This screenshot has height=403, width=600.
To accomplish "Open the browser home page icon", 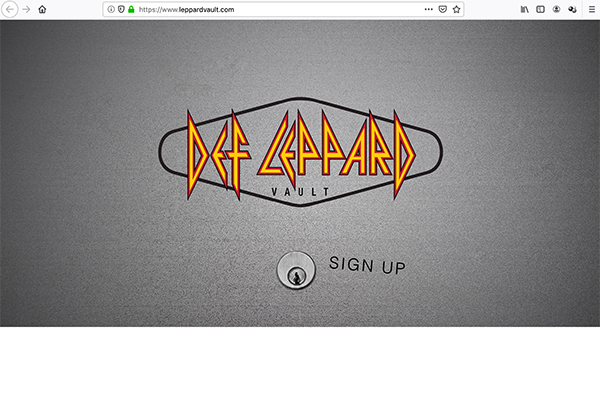I will [x=42, y=10].
